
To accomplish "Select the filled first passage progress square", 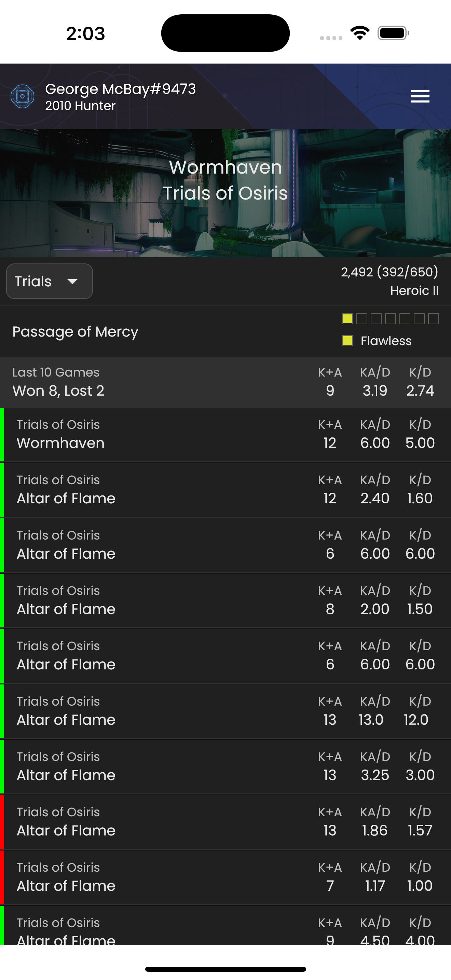I will tap(347, 319).
